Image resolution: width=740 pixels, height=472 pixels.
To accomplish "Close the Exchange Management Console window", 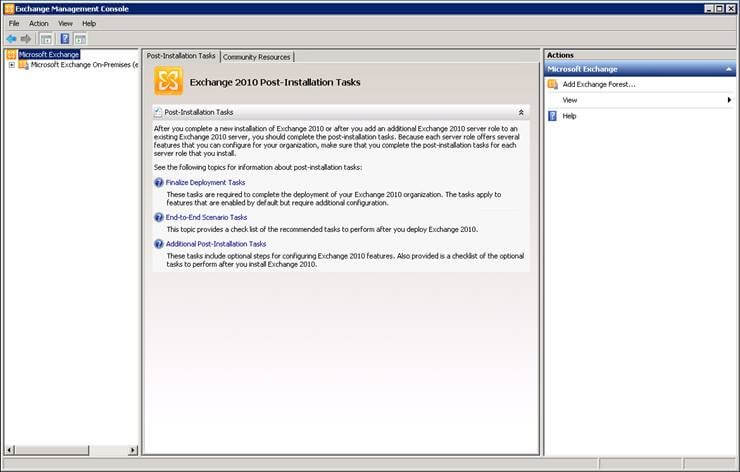I will click(x=730, y=8).
